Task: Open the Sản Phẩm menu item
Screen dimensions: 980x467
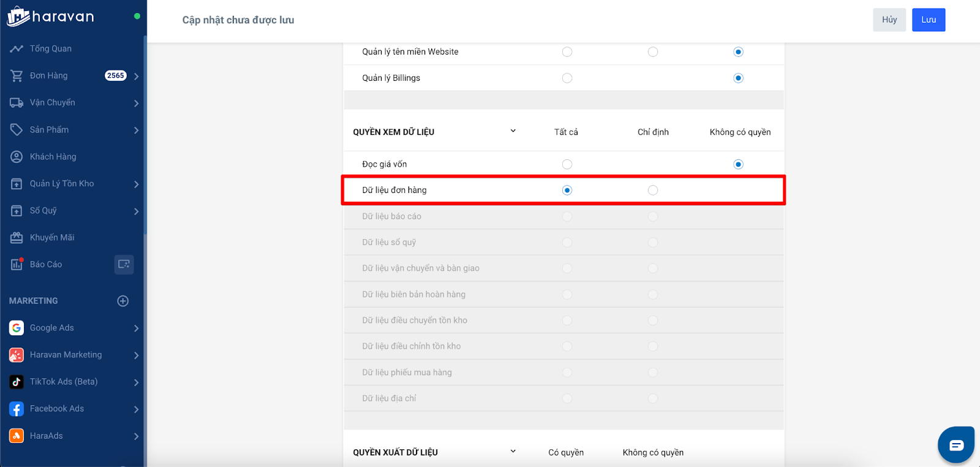Action: pyautogui.click(x=49, y=130)
